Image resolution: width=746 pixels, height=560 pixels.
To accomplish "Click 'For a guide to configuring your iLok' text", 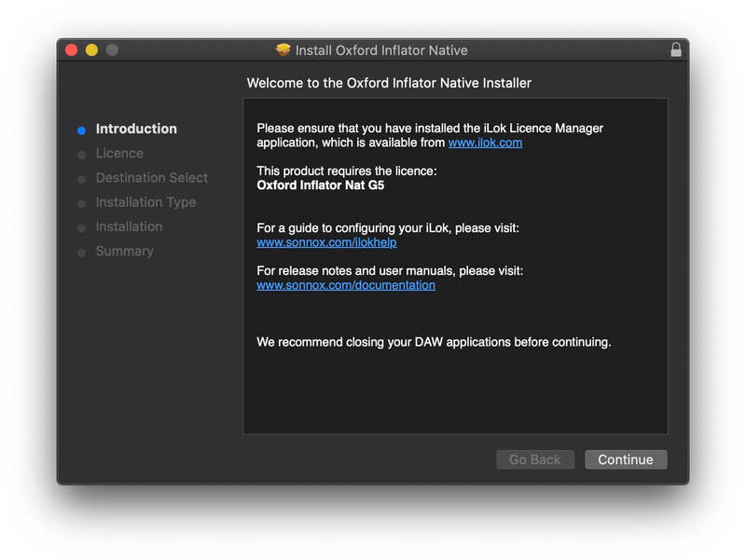I will coord(388,228).
